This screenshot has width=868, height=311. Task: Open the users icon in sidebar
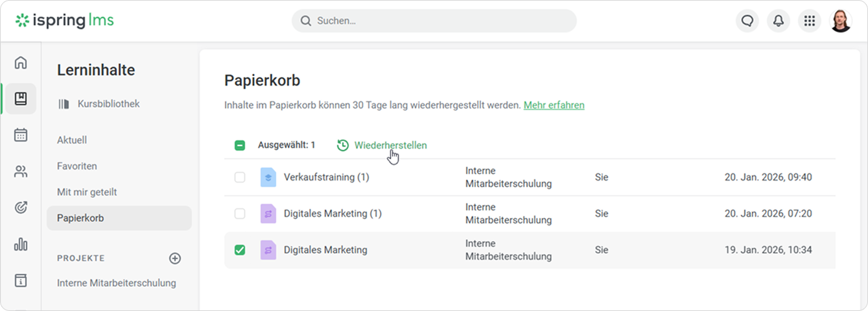click(21, 171)
